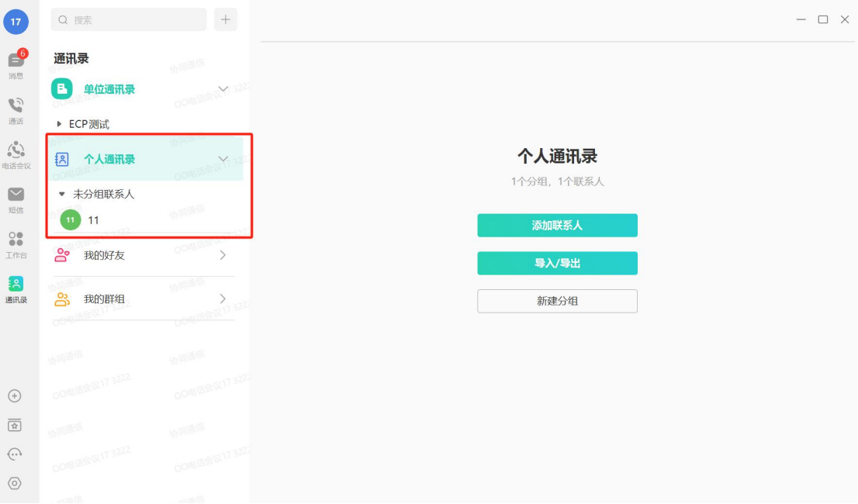Screen dimensions: 858x504
Task: Open the 短信 SMS section
Action: [16, 200]
